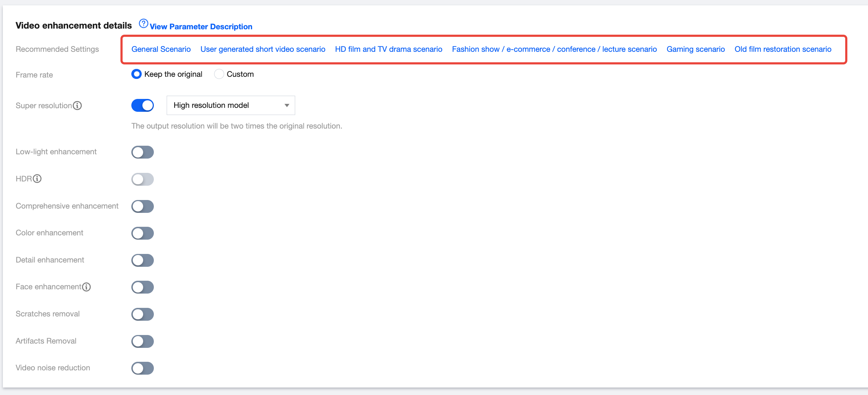Choose Custom frame rate option
Image resolution: width=868 pixels, height=395 pixels.
[219, 74]
